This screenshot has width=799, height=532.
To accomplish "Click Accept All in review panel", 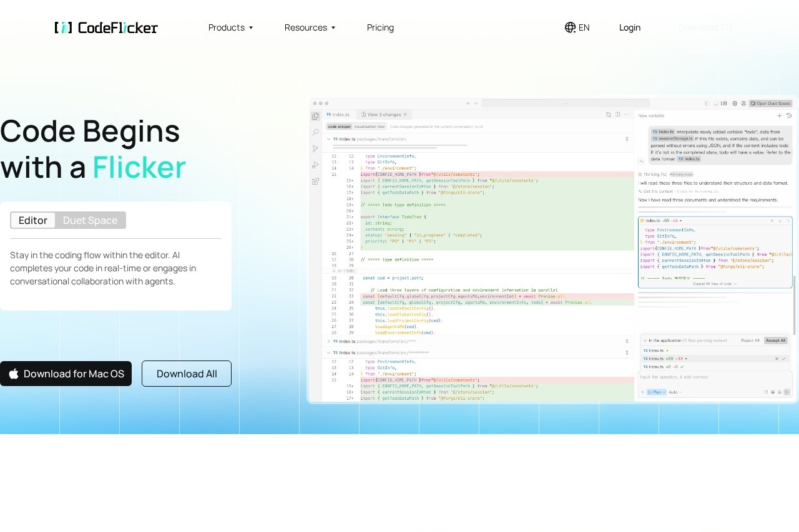I will tap(775, 341).
